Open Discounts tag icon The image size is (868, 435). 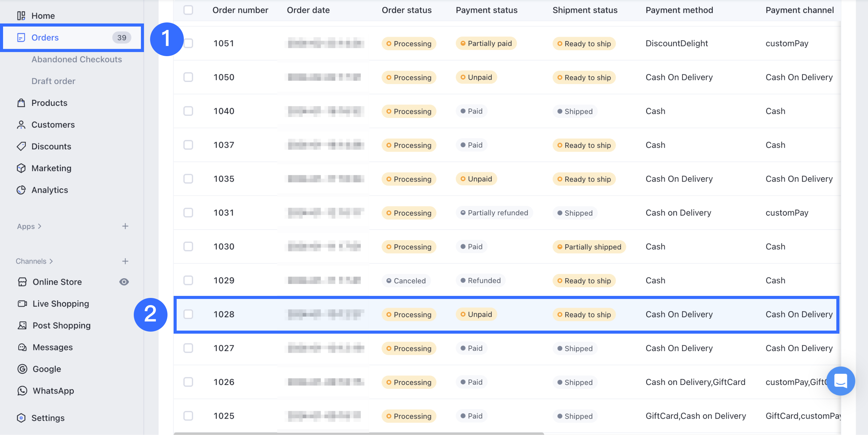[21, 146]
